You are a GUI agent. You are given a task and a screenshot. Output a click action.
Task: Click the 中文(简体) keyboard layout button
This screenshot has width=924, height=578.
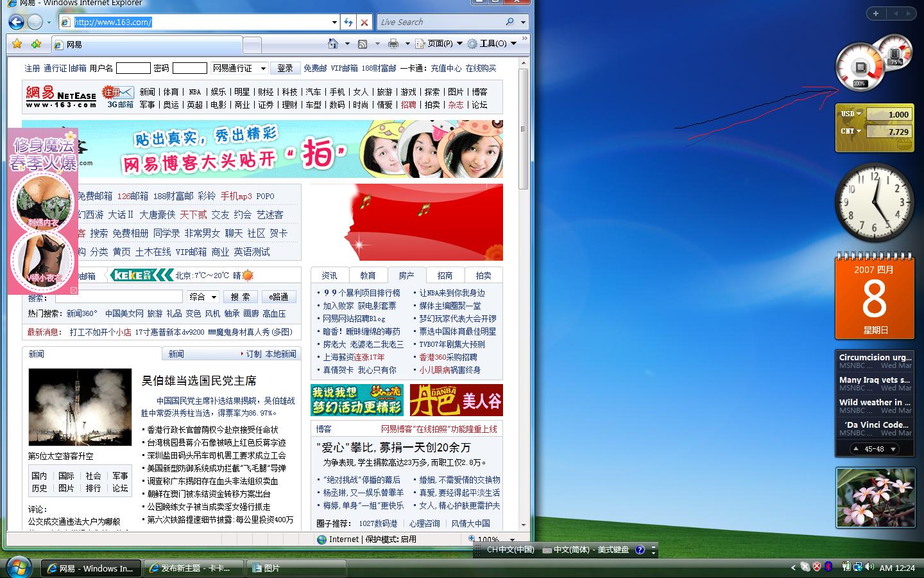[x=585, y=550]
